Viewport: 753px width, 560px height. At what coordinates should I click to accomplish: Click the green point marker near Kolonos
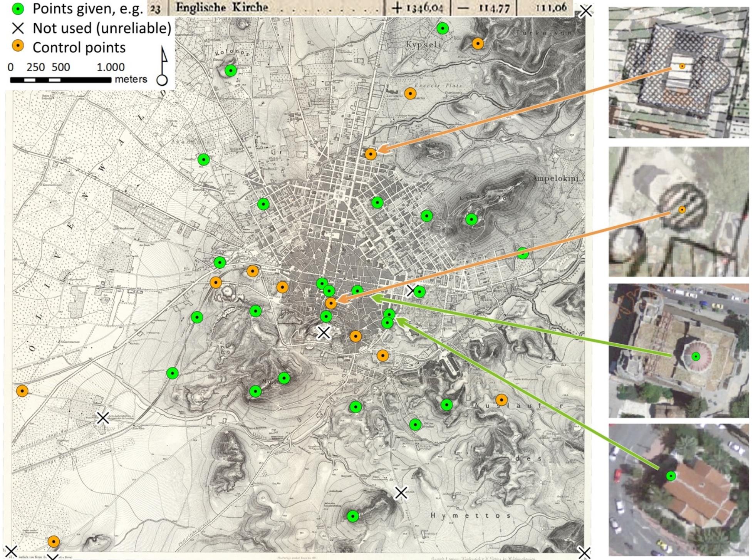[x=230, y=70]
